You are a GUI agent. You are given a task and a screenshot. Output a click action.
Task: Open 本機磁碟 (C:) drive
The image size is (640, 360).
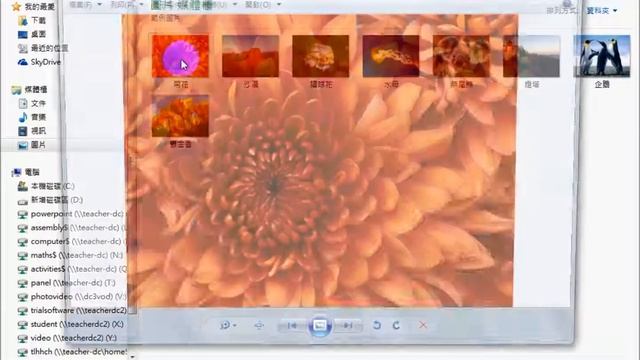pyautogui.click(x=46, y=187)
